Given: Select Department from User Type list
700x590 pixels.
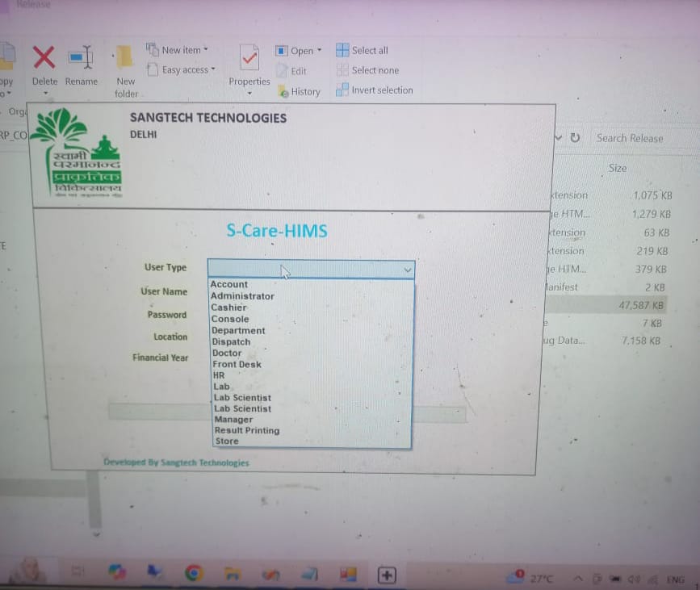Looking at the screenshot, I should click(x=238, y=331).
